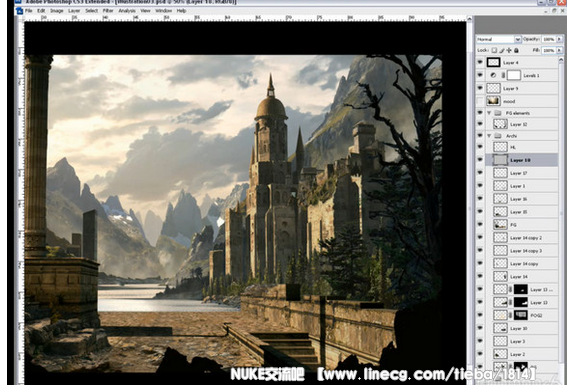The height and width of the screenshot is (391, 571).
Task: Collapse the FG elements group triangle
Action: pyautogui.click(x=489, y=113)
